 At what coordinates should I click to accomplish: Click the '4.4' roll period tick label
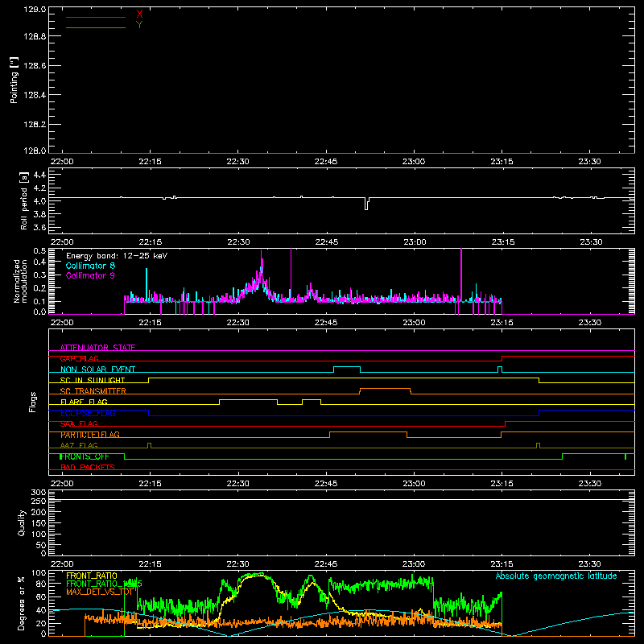click(x=39, y=175)
